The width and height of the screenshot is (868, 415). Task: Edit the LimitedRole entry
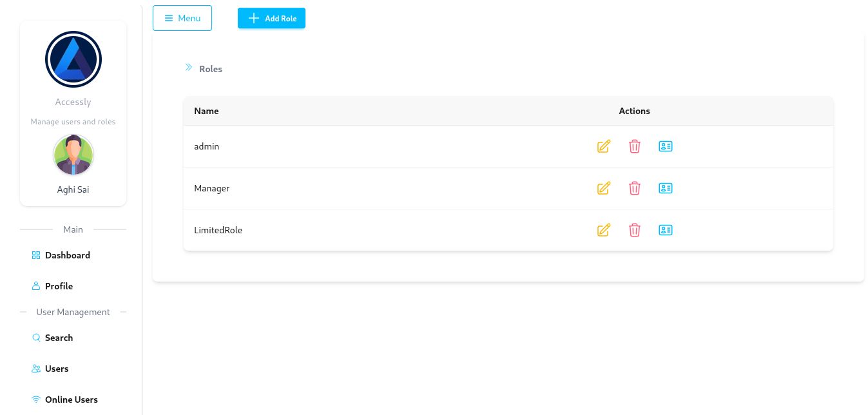pos(603,230)
